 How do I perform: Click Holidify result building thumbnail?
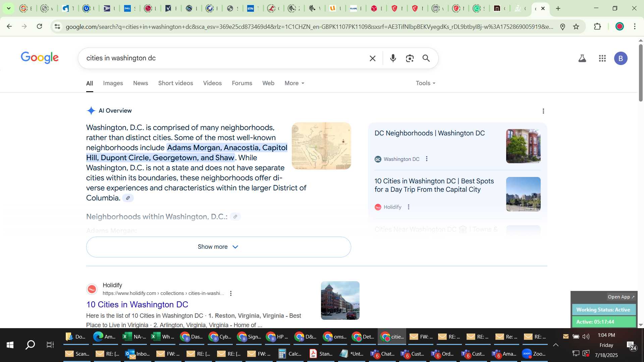pos(340,300)
